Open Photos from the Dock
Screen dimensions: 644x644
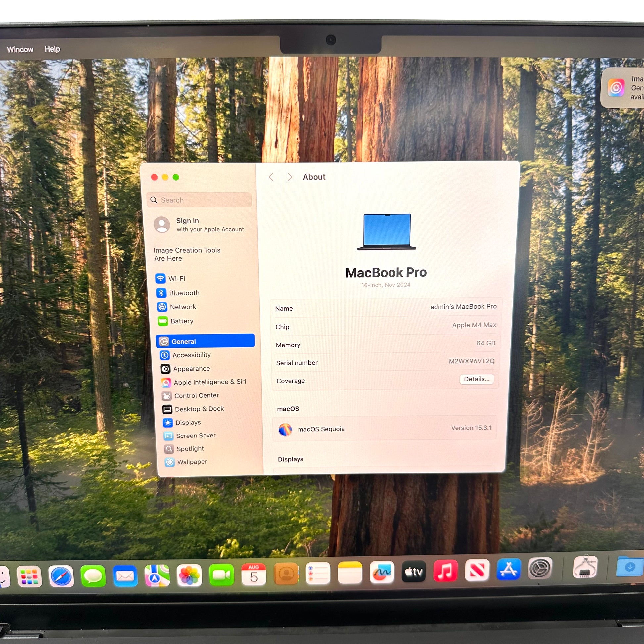pyautogui.click(x=189, y=575)
